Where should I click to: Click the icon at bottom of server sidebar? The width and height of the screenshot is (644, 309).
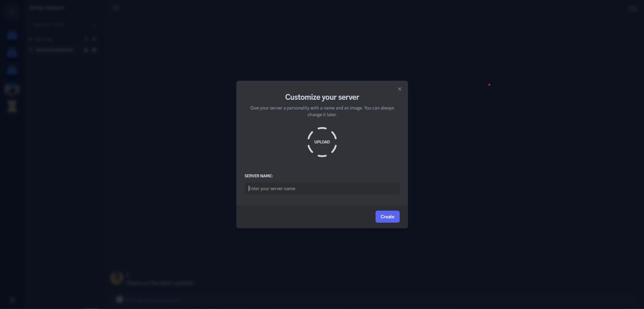[x=12, y=300]
